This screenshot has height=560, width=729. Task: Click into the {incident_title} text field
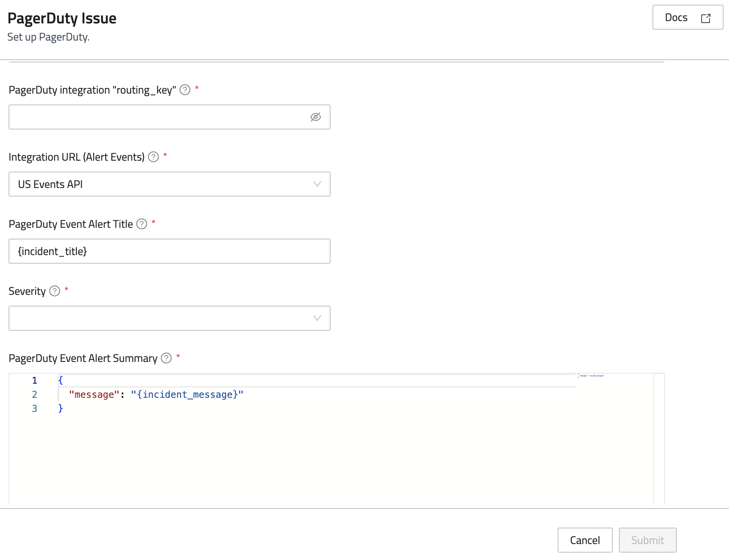[x=169, y=251]
